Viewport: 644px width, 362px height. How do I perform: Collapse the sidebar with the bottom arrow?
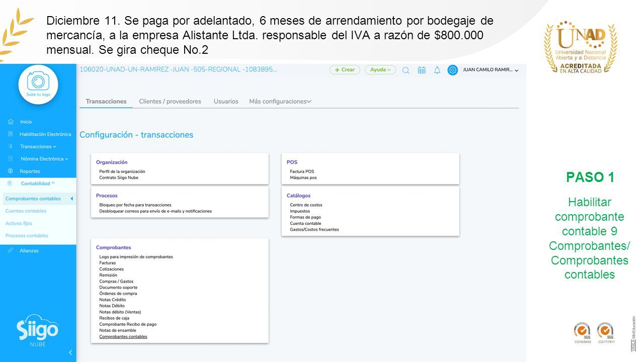coord(70,352)
